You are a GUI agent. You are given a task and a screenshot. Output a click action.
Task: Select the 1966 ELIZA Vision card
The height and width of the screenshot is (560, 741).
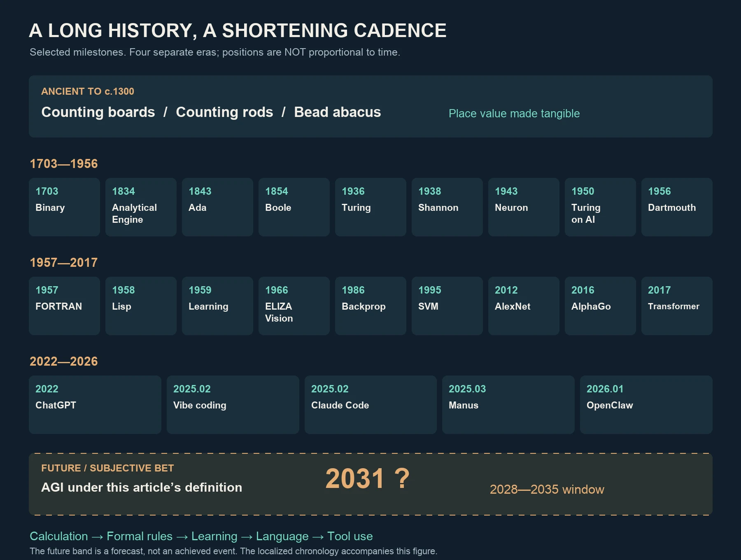coord(294,306)
